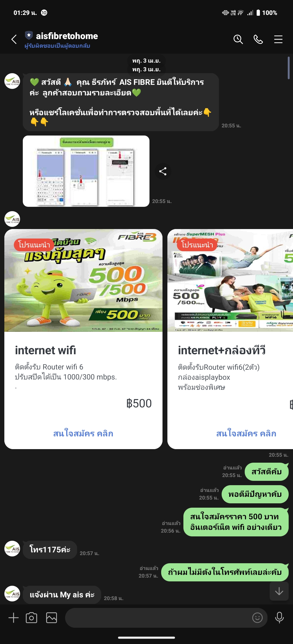Grab the chat scrollbar indicator
The width and height of the screenshot is (293, 644).
(289, 68)
